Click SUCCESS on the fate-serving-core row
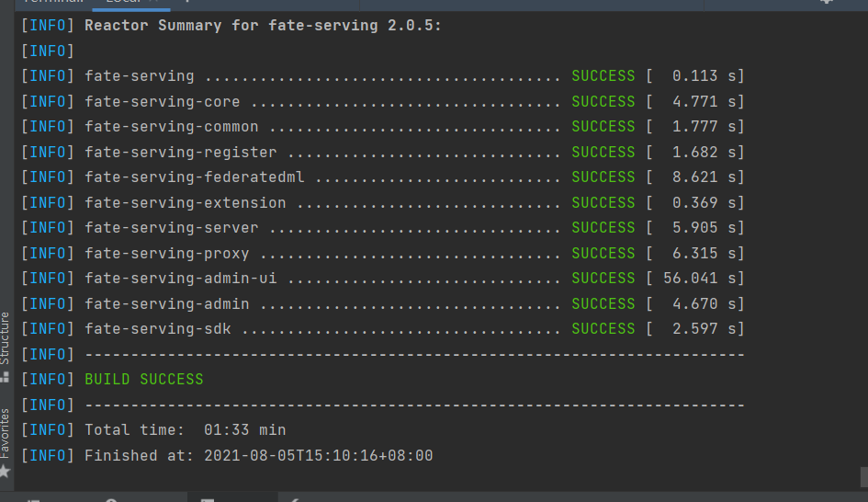Screen dimensions: 868x502 pyautogui.click(x=603, y=102)
